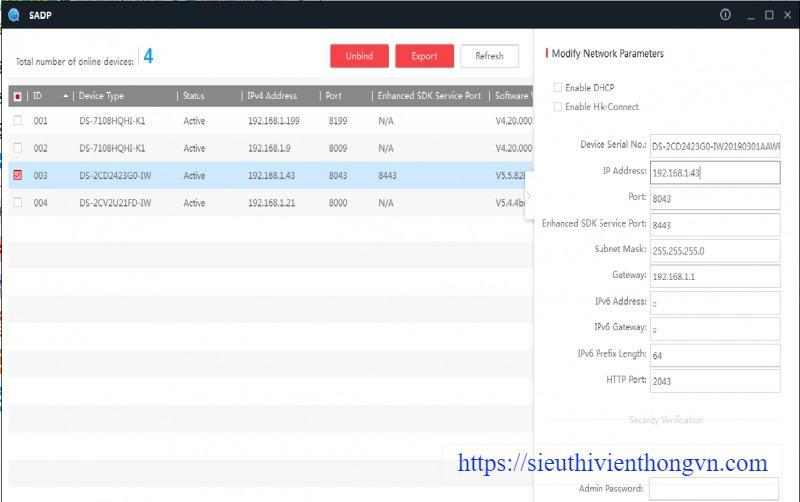Select the checkbox for device 004
The image size is (800, 502).
17,203
